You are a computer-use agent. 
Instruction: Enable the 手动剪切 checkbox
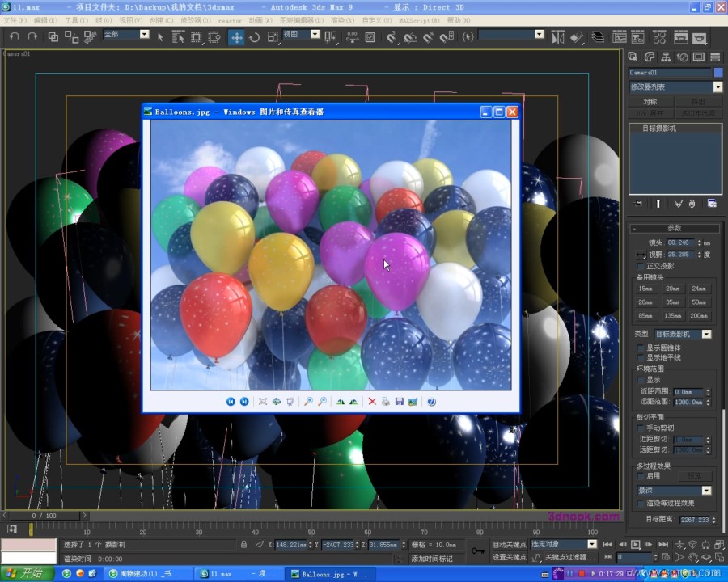[x=641, y=428]
